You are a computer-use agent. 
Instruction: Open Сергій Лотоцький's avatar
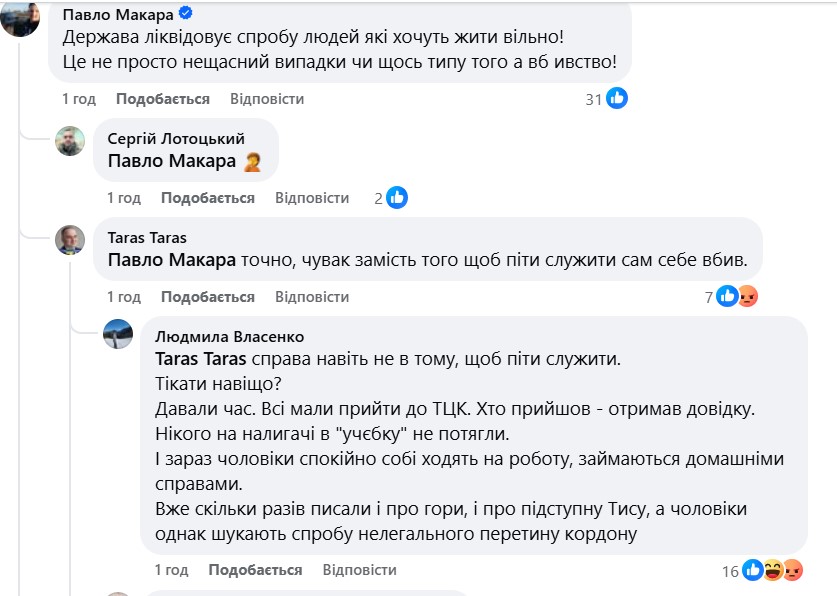click(70, 141)
